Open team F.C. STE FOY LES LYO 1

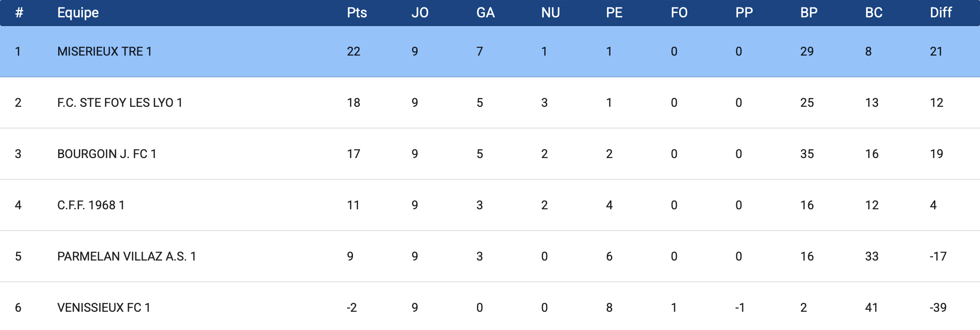pyautogui.click(x=120, y=102)
